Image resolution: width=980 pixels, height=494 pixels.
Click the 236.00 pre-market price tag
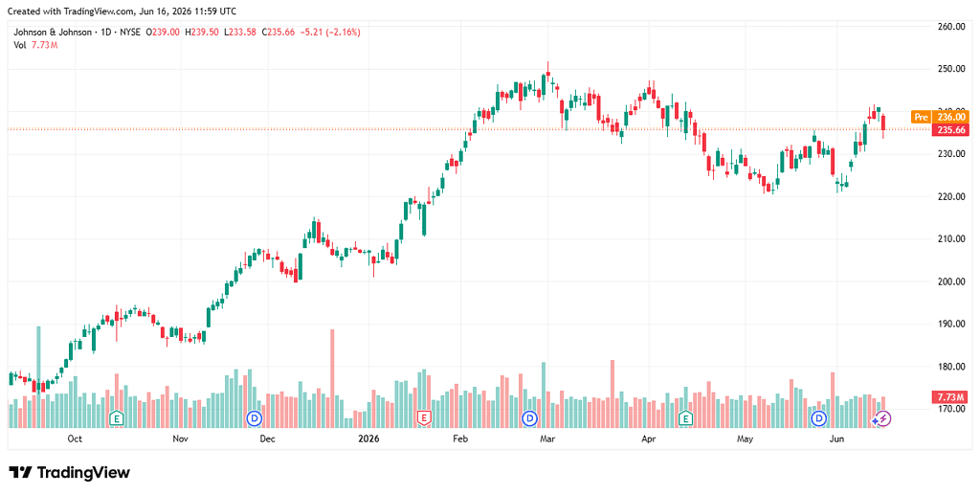(950, 117)
